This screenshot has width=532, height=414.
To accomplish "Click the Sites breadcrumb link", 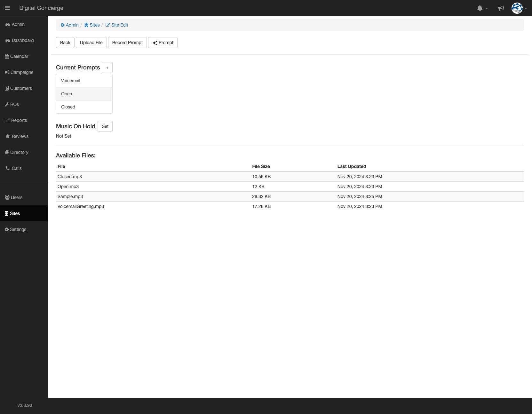I will pyautogui.click(x=92, y=25).
